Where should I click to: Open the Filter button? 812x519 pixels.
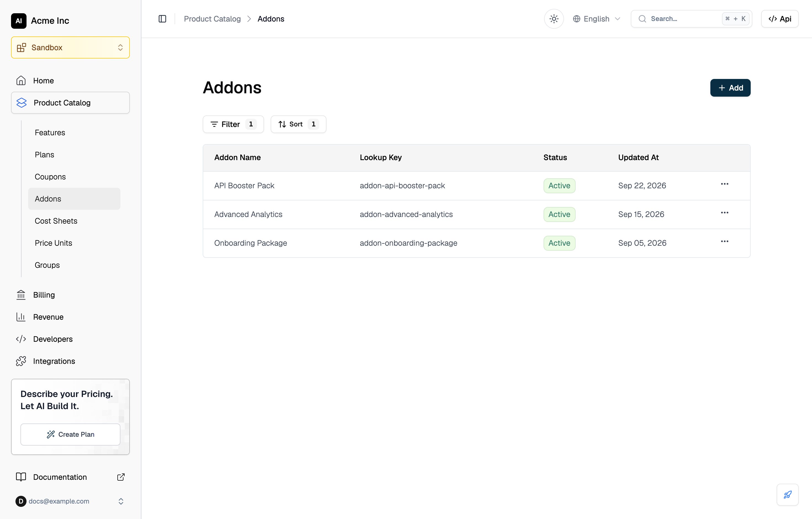[x=233, y=124]
